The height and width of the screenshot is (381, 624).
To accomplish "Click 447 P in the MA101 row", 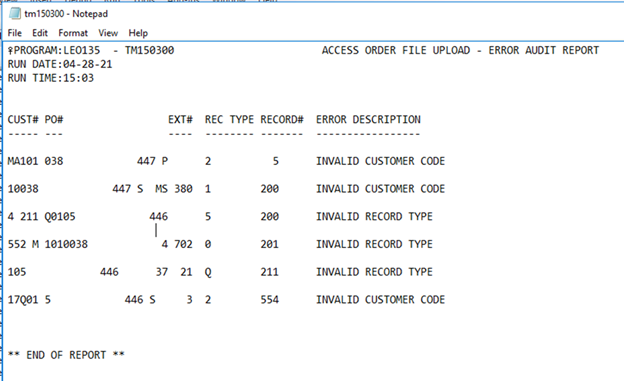I will coord(152,161).
